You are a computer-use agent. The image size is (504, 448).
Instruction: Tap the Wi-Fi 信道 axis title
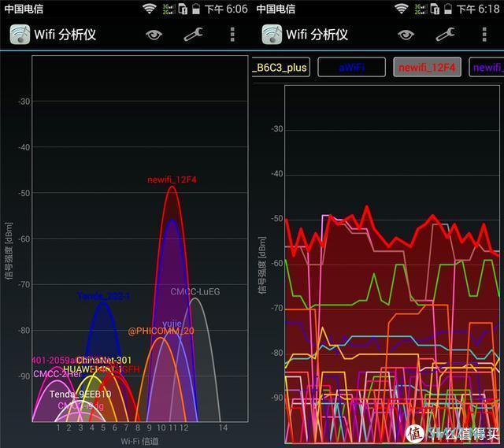coord(139,441)
